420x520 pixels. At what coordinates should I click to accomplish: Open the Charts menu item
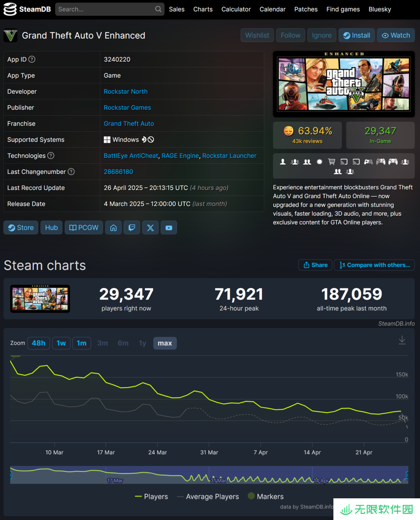tap(203, 9)
